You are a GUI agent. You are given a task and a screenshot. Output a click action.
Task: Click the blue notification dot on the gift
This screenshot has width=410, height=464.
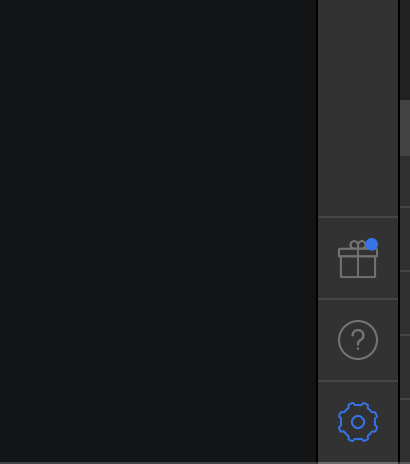pos(372,244)
